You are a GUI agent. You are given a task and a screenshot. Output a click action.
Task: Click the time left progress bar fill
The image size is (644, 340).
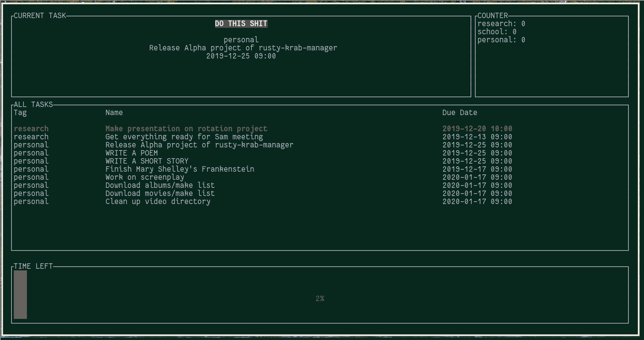pyautogui.click(x=20, y=295)
